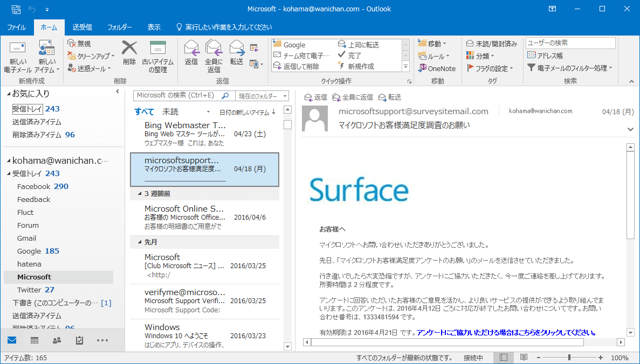The image size is (640, 364).
Task: Collapse the Favorites folder group
Action: coord(9,94)
